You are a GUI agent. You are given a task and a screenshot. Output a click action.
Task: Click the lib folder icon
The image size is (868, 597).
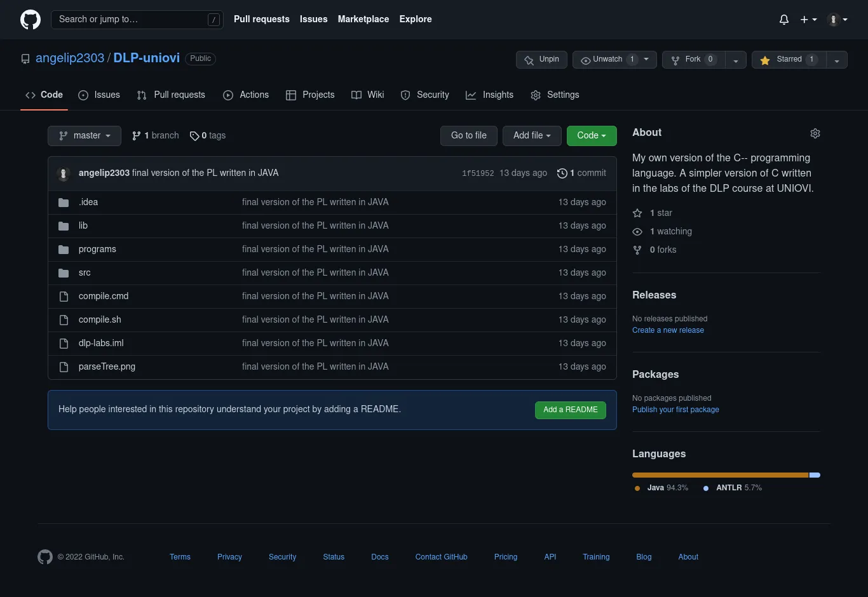[x=64, y=226]
